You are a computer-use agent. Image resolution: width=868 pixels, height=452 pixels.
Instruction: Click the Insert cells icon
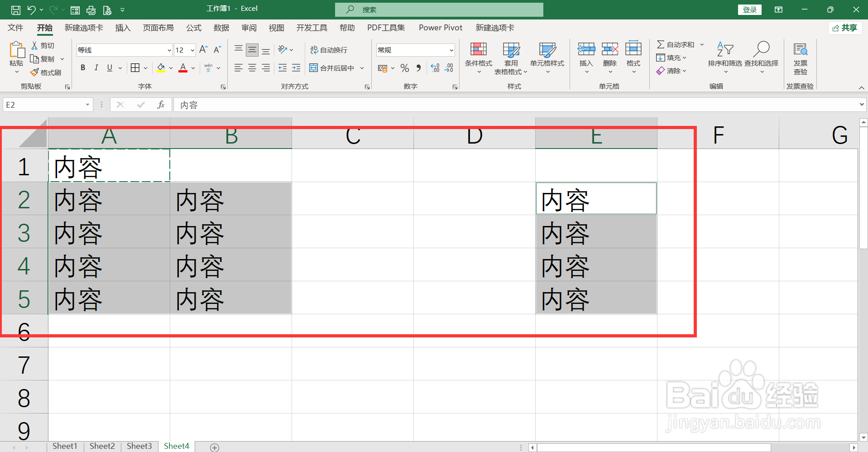pyautogui.click(x=586, y=49)
